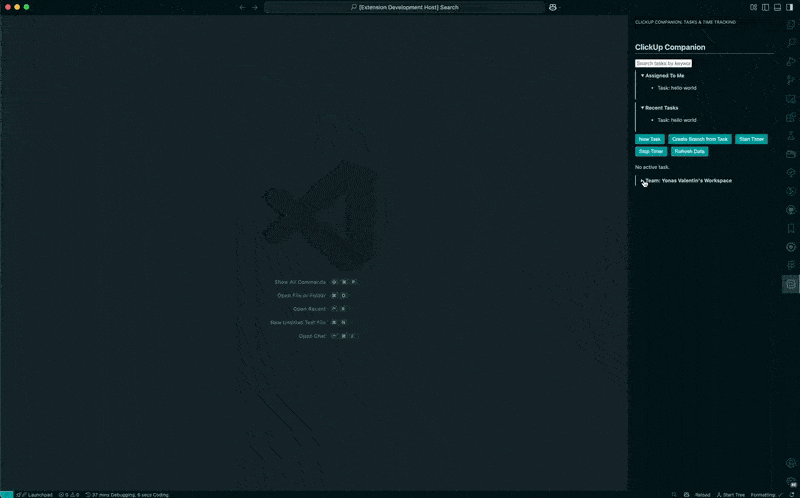Go back with the title bar arrow
Image resolution: width=800 pixels, height=498 pixels.
(242, 7)
